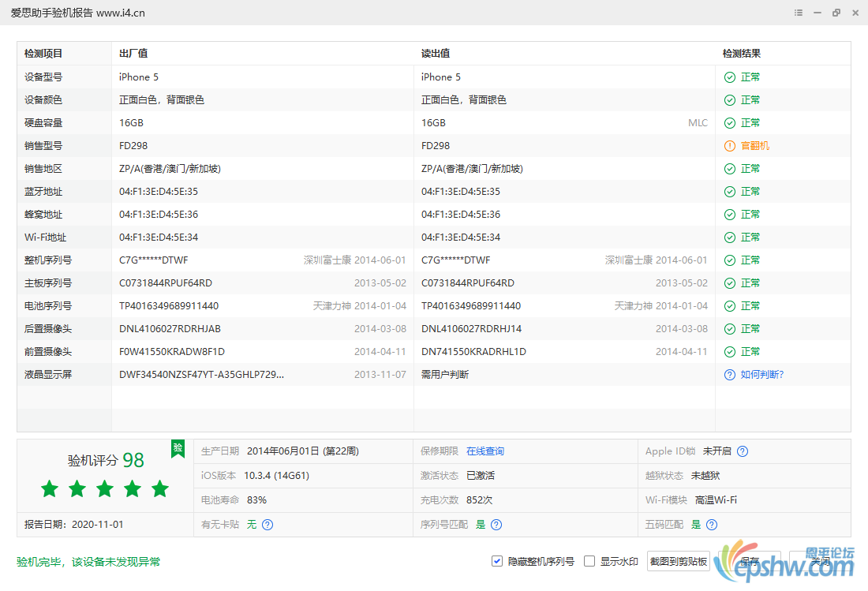Image resolution: width=868 pixels, height=591 pixels.
Task: Select factory Wi-Fi address 04:F1:3E:D4:5E:34
Action: point(159,238)
